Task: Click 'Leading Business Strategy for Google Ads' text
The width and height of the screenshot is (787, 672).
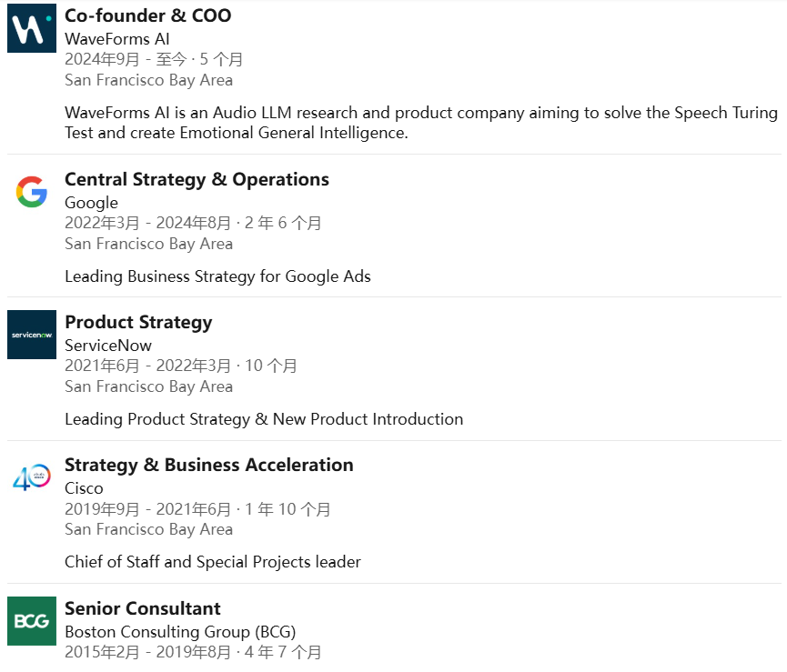Action: [217, 276]
